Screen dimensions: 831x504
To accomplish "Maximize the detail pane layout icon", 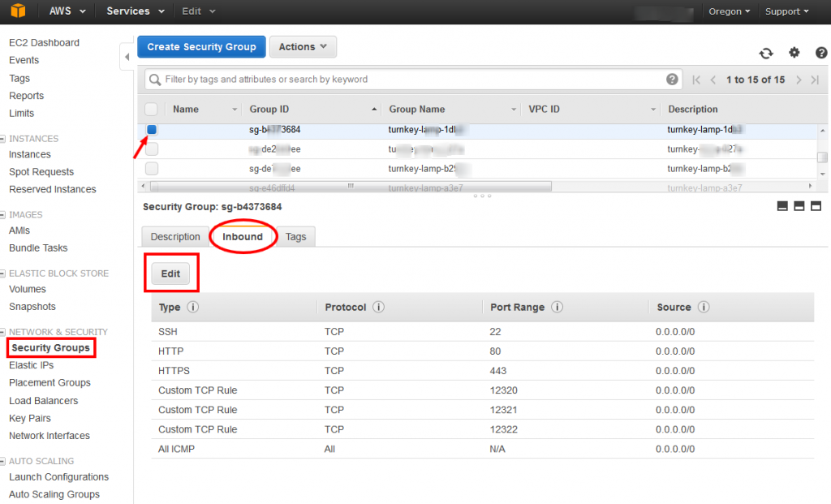I will coord(816,206).
